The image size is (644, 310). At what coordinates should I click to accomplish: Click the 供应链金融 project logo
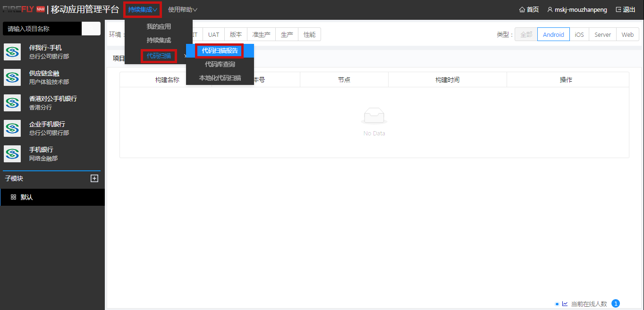[x=12, y=77]
